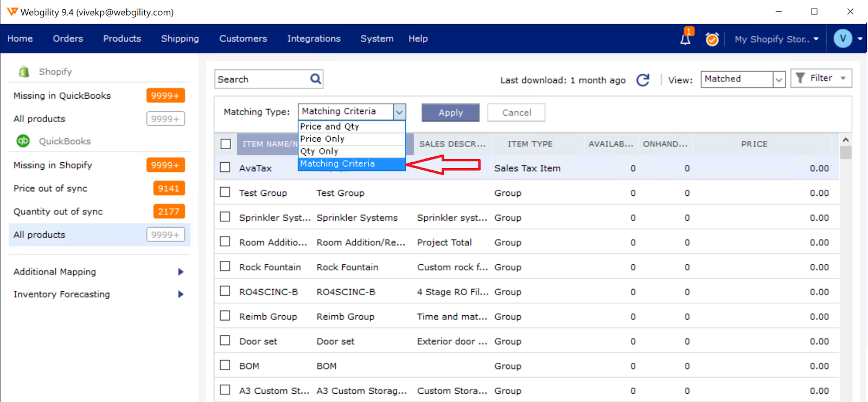Open the Shipping menu
Viewport: 868px width, 402px height.
pyautogui.click(x=180, y=39)
